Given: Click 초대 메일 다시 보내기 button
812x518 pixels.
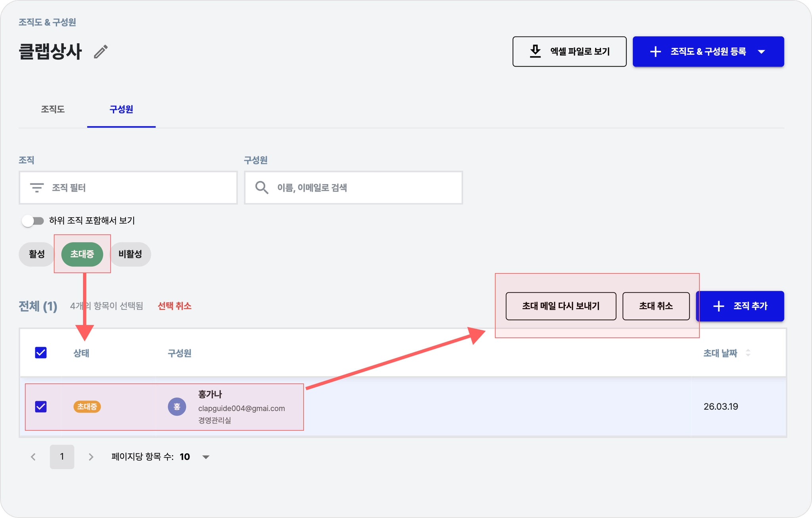Looking at the screenshot, I should coord(561,306).
